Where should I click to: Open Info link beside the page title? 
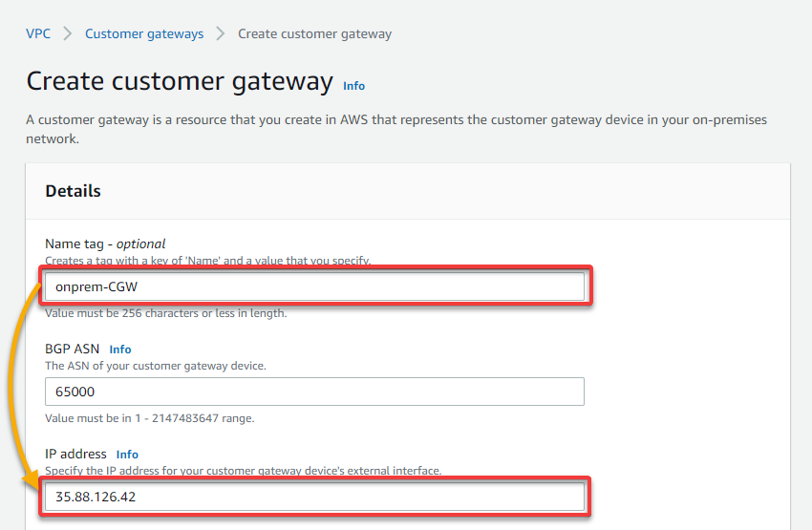pos(353,86)
